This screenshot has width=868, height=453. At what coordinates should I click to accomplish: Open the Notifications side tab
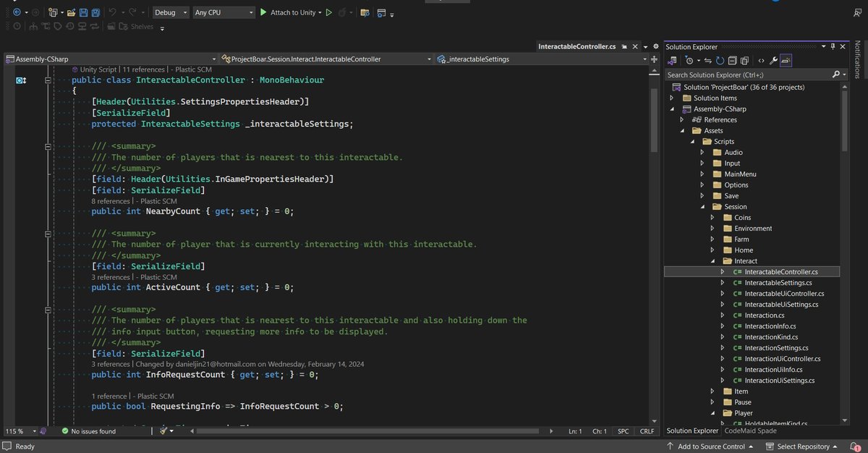click(x=858, y=60)
